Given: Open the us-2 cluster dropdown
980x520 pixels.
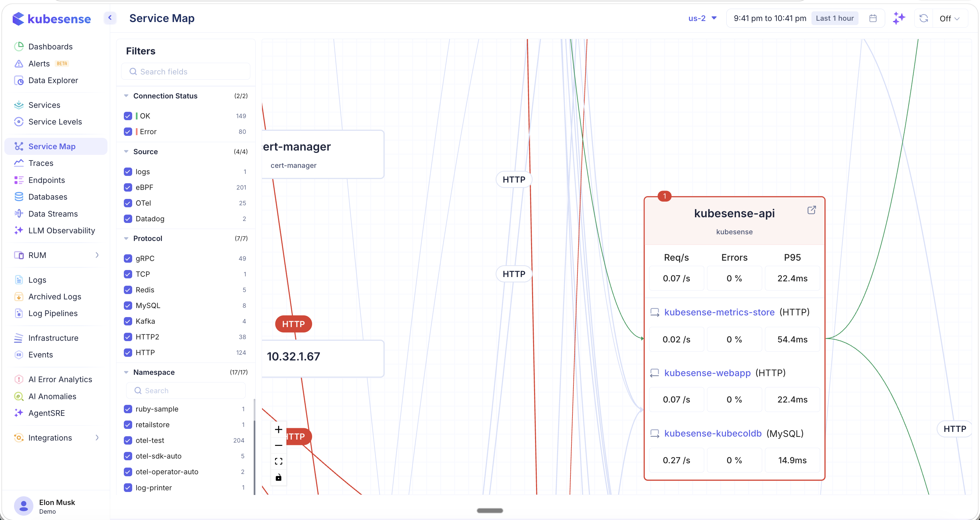Looking at the screenshot, I should click(x=702, y=18).
